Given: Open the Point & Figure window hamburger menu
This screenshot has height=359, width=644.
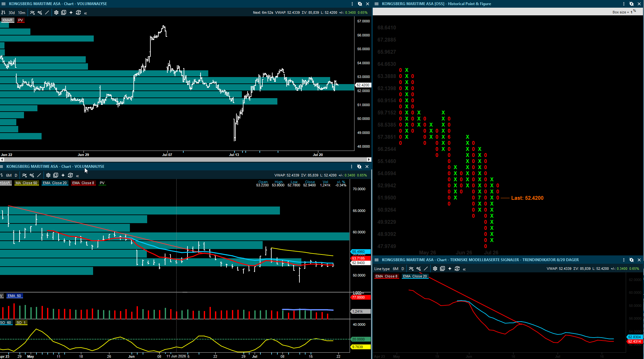Looking at the screenshot, I should 377,4.
